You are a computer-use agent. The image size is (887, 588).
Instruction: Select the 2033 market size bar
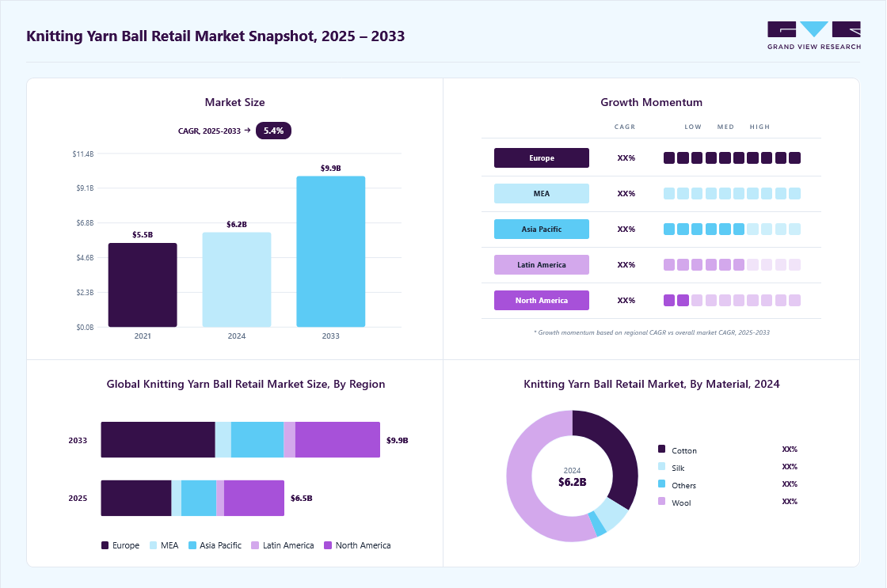(331, 252)
